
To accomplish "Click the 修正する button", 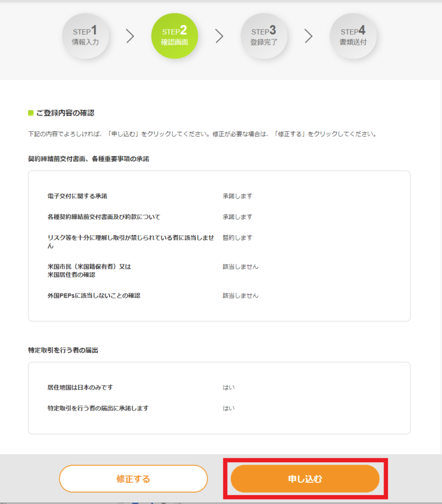I will click(133, 478).
